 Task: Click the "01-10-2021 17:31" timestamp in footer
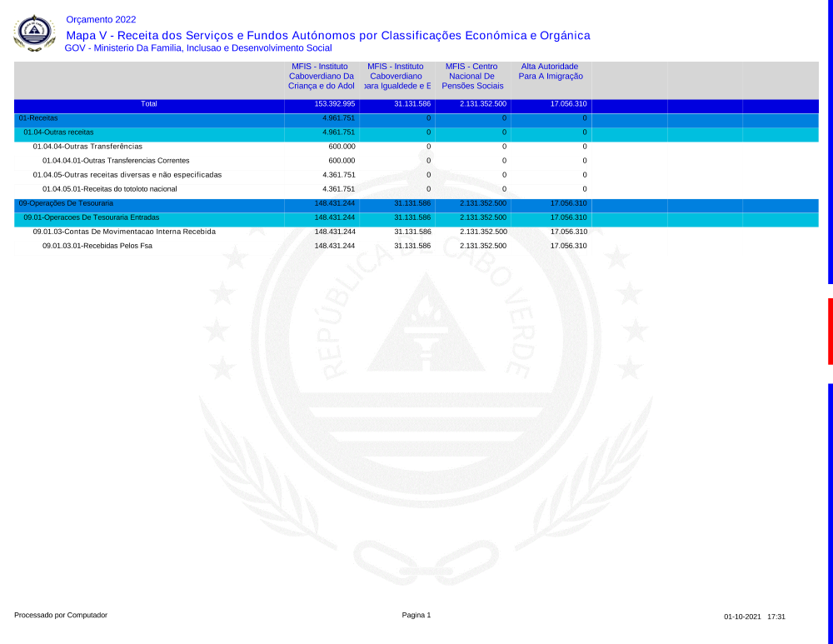754,617
